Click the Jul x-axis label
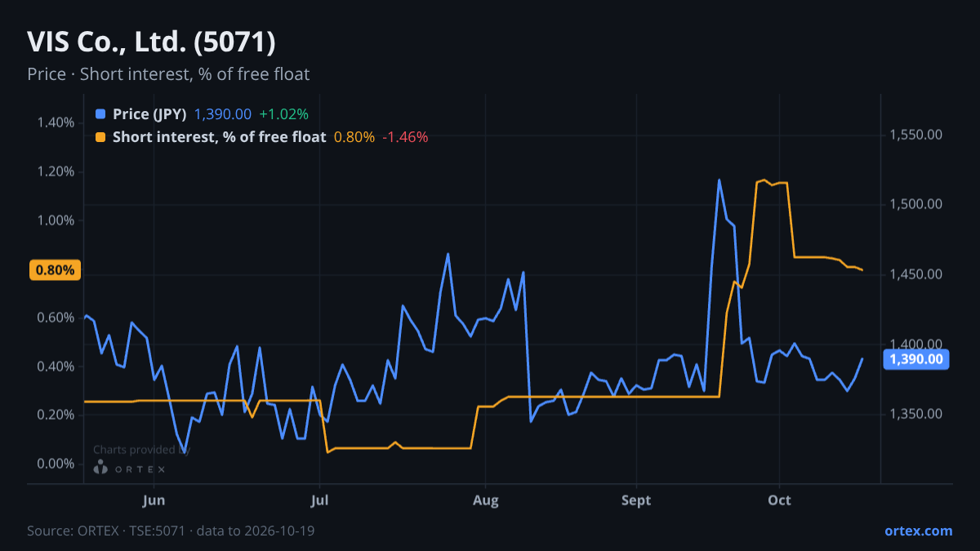Image resolution: width=980 pixels, height=551 pixels. pyautogui.click(x=319, y=500)
